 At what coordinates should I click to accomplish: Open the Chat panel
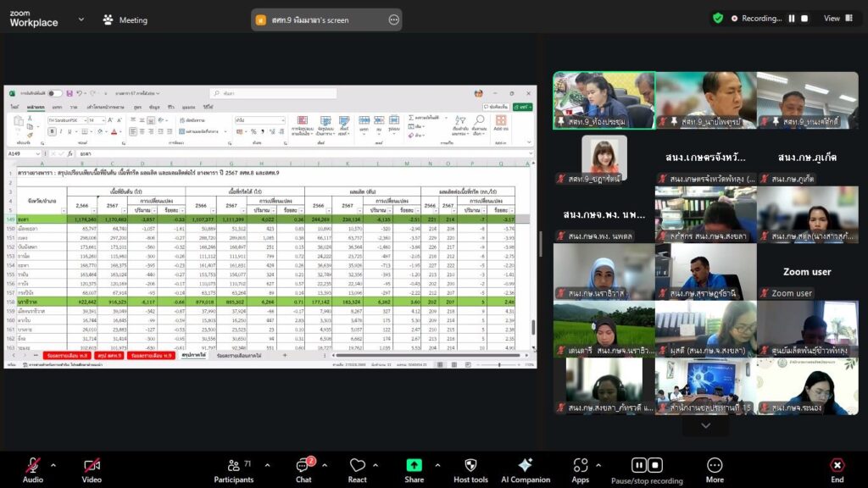point(303,465)
